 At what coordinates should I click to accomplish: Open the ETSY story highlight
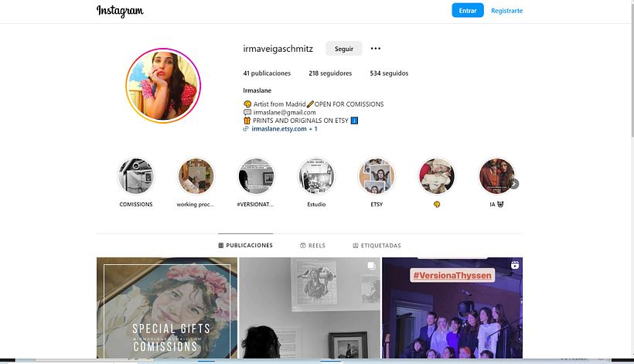point(377,176)
